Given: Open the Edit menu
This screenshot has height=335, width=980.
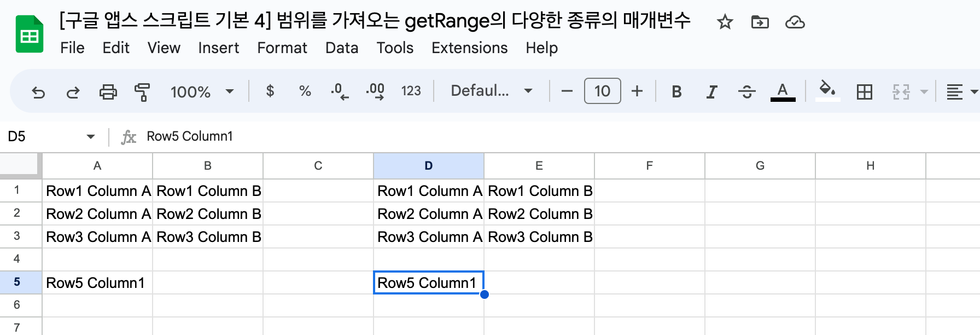Looking at the screenshot, I should [x=116, y=48].
